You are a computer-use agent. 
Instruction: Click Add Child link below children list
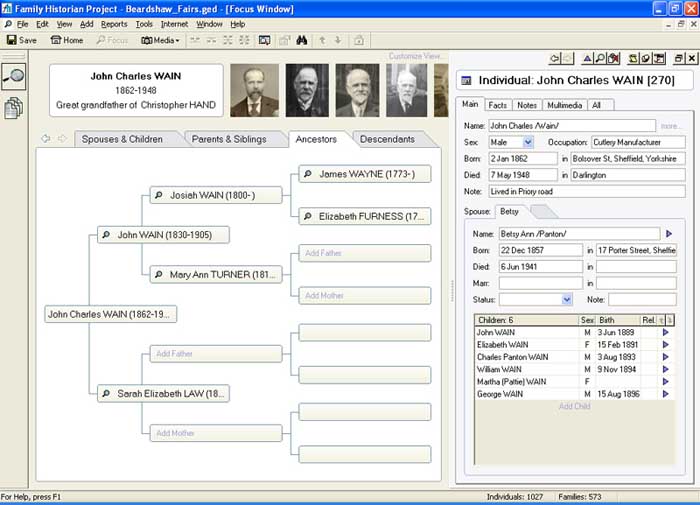[x=573, y=406]
